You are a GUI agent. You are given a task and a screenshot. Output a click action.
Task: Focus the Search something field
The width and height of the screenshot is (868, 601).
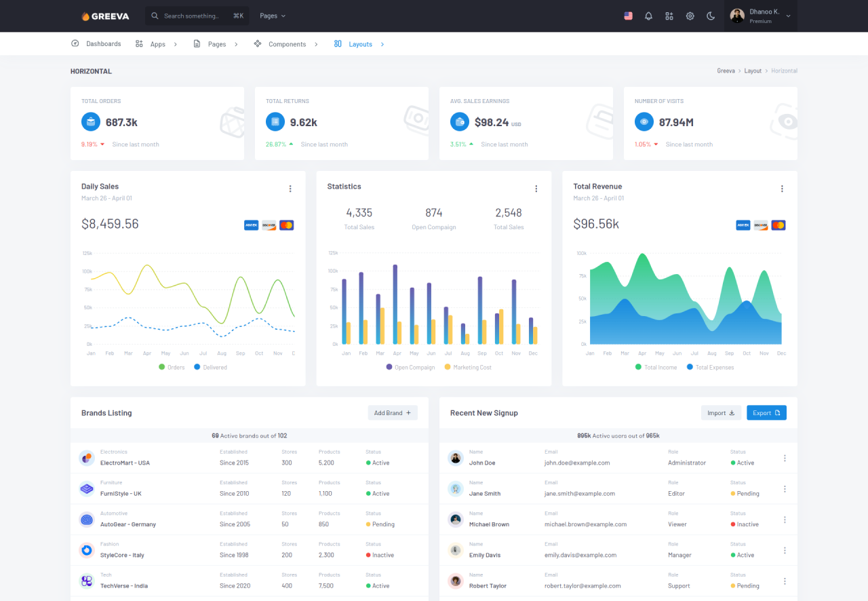tap(197, 16)
